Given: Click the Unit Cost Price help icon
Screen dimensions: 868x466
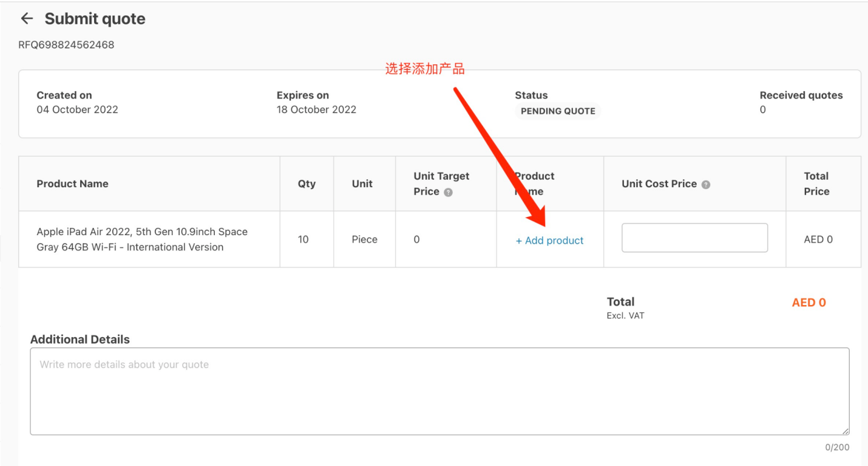Looking at the screenshot, I should (706, 184).
